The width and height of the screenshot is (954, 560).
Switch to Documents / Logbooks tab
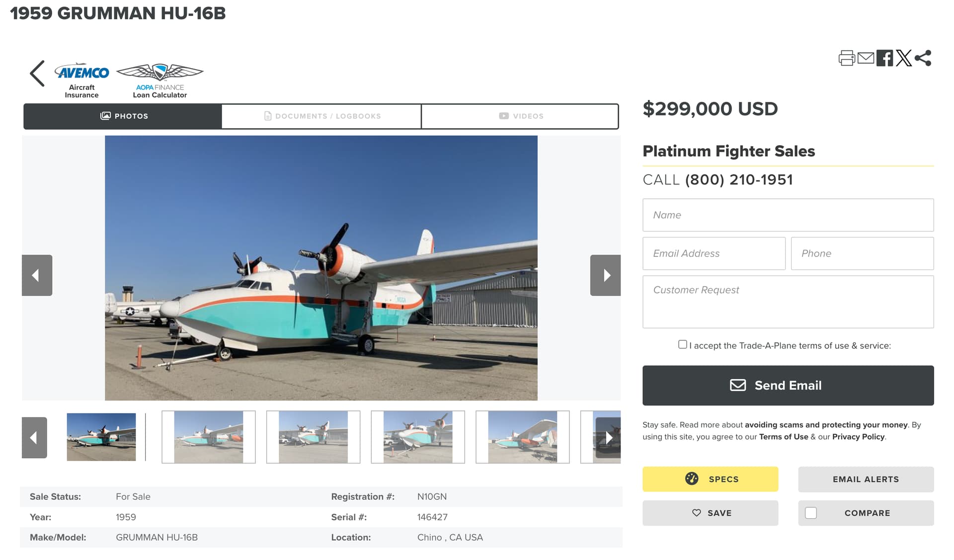321,116
